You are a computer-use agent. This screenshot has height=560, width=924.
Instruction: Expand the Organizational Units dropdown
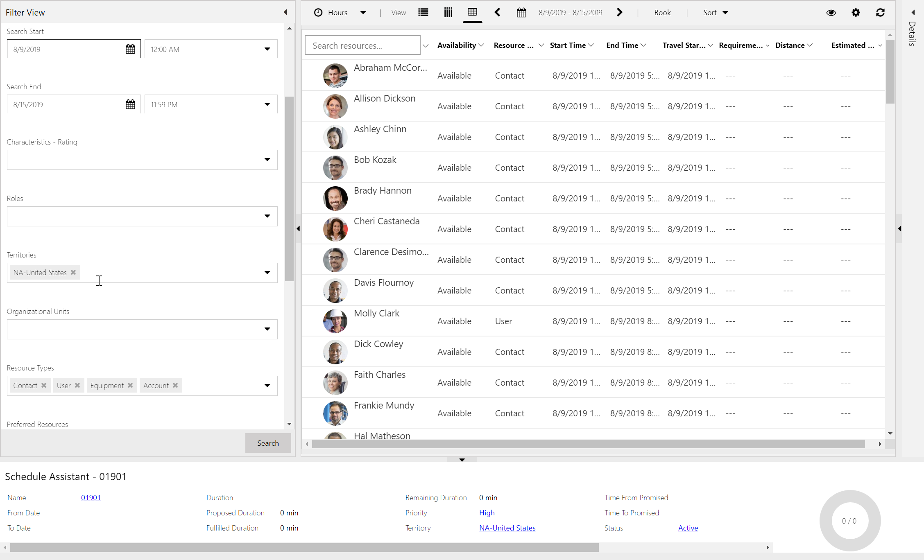[267, 329]
